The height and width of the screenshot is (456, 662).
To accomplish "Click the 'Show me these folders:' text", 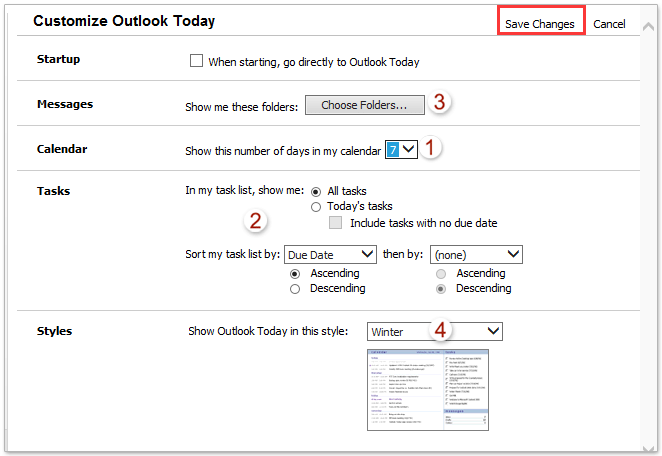I will 241,107.
